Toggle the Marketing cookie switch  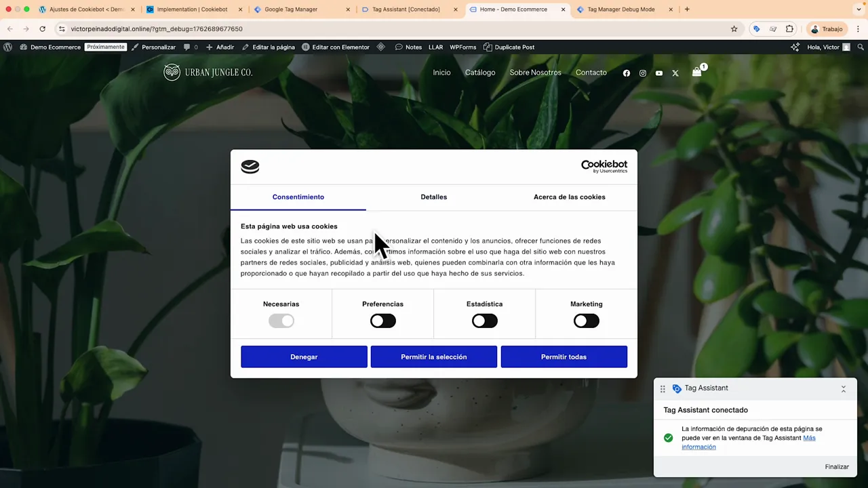point(586,321)
